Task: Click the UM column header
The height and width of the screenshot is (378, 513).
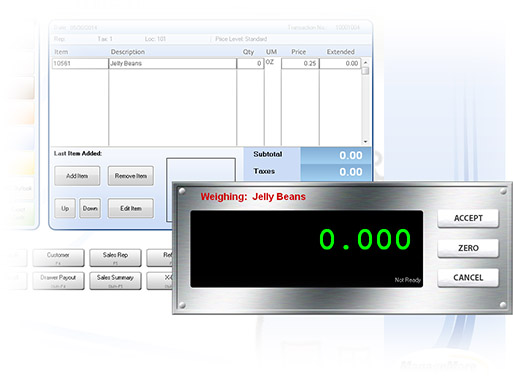Action: coord(271,52)
